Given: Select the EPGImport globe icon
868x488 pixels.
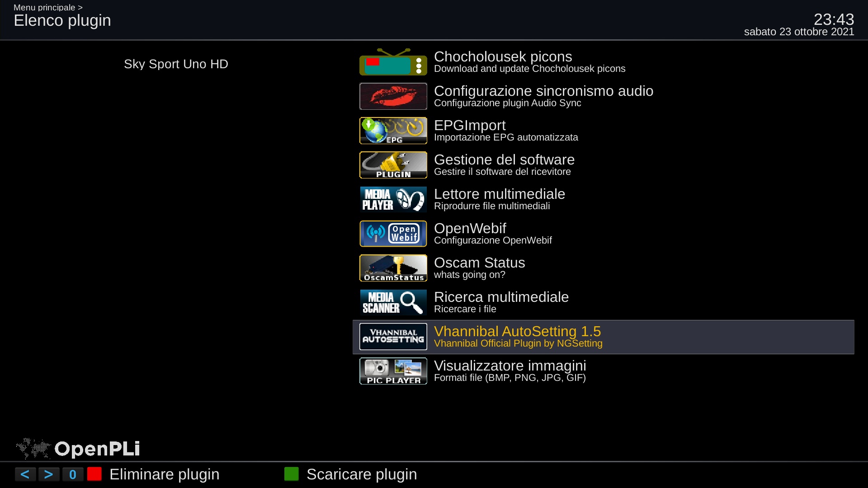Looking at the screenshot, I should pos(393,131).
